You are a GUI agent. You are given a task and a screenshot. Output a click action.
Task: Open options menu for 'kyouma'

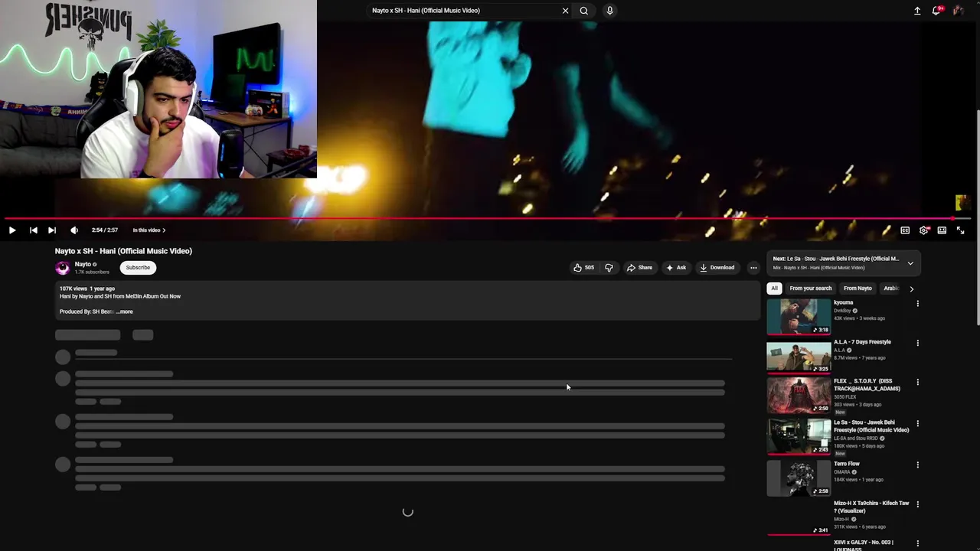(x=917, y=304)
